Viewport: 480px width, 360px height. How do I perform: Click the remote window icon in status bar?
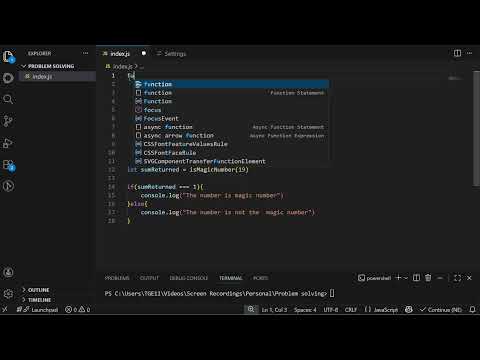[x=5, y=309]
